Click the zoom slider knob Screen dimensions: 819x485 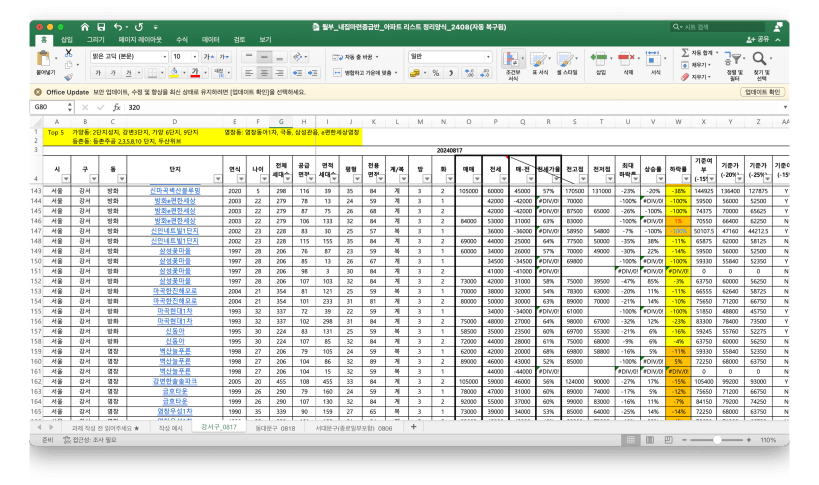pyautogui.click(x=718, y=440)
